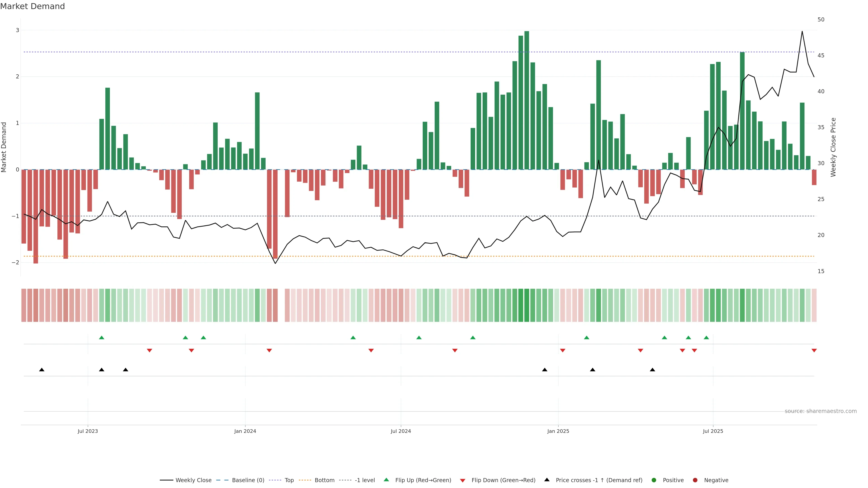The width and height of the screenshot is (868, 488).
Task: Click the leftmost black Price crosses triangle marker
Action: (x=42, y=370)
